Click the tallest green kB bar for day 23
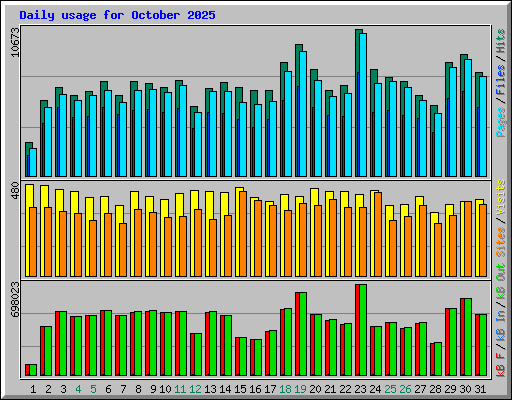512x400 pixels. [x=363, y=330]
